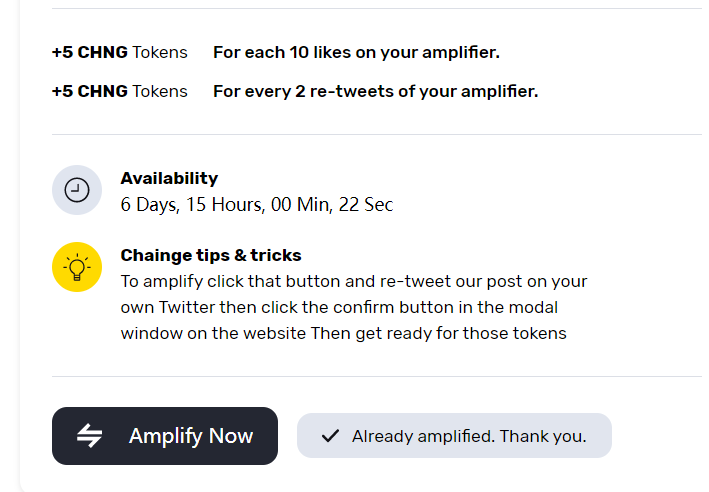This screenshot has height=492, width=709.
Task: Click the "22 Sec" part of the countdown
Action: [x=365, y=205]
